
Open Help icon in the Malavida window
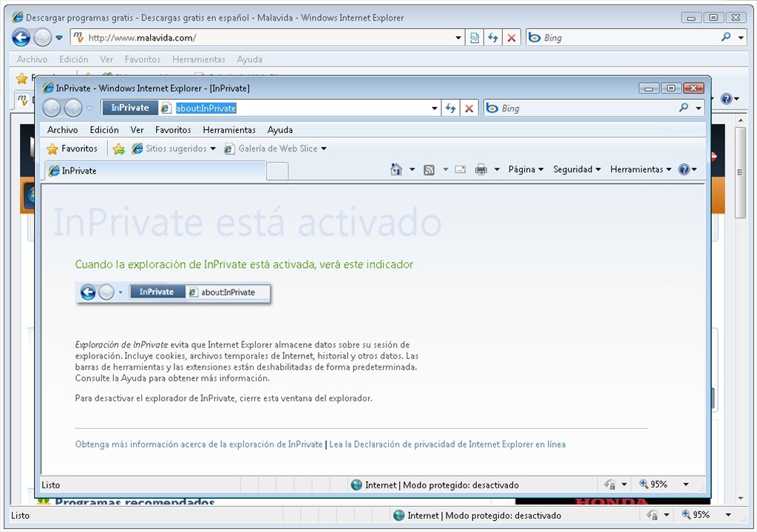click(x=726, y=99)
